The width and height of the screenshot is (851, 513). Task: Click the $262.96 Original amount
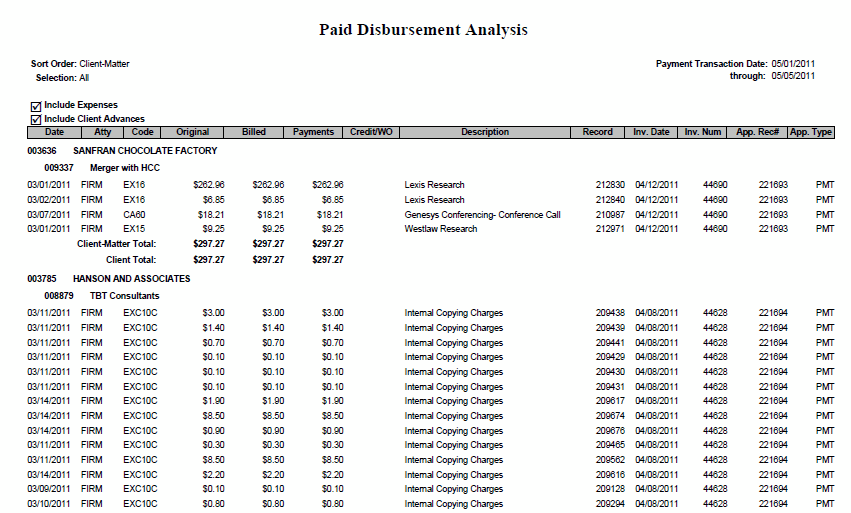click(208, 185)
